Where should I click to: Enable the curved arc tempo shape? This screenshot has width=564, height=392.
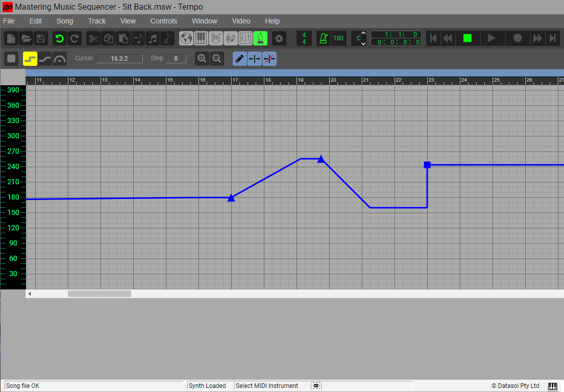pos(60,59)
